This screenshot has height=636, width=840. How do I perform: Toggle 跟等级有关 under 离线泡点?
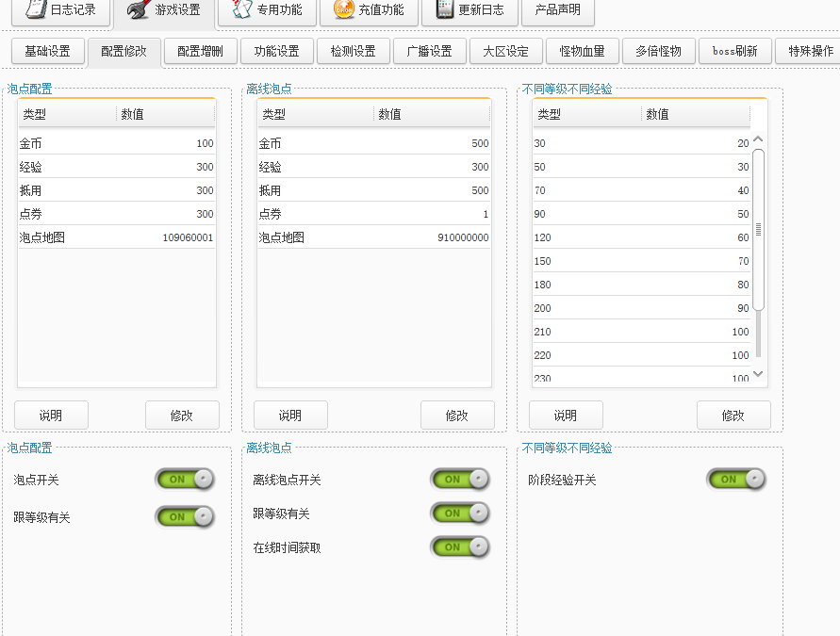pyautogui.click(x=460, y=513)
